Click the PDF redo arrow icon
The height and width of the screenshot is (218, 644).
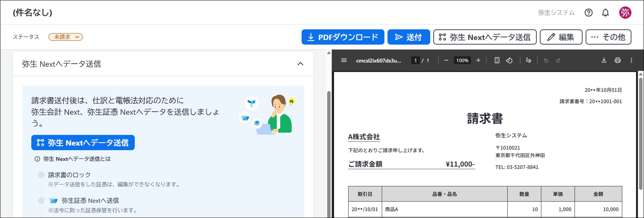[x=558, y=60]
